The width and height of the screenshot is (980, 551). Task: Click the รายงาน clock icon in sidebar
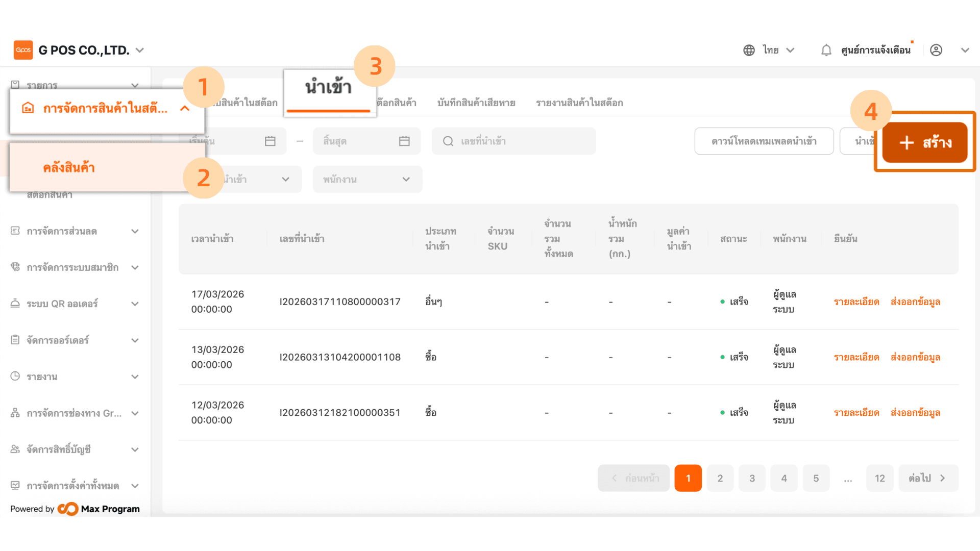(15, 377)
